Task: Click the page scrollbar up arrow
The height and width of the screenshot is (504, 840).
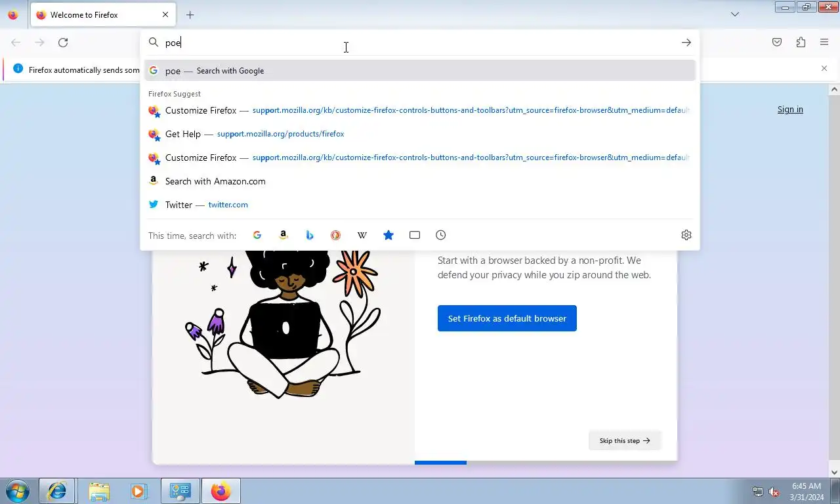Action: point(834,89)
